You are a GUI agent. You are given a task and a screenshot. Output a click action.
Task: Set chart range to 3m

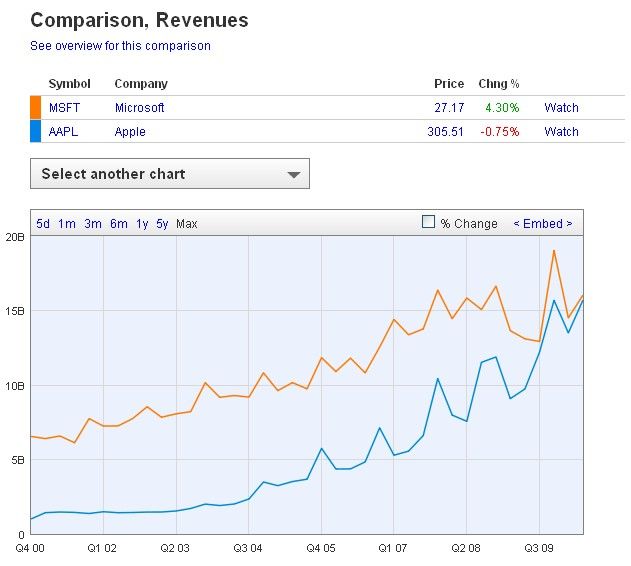pyautogui.click(x=93, y=223)
